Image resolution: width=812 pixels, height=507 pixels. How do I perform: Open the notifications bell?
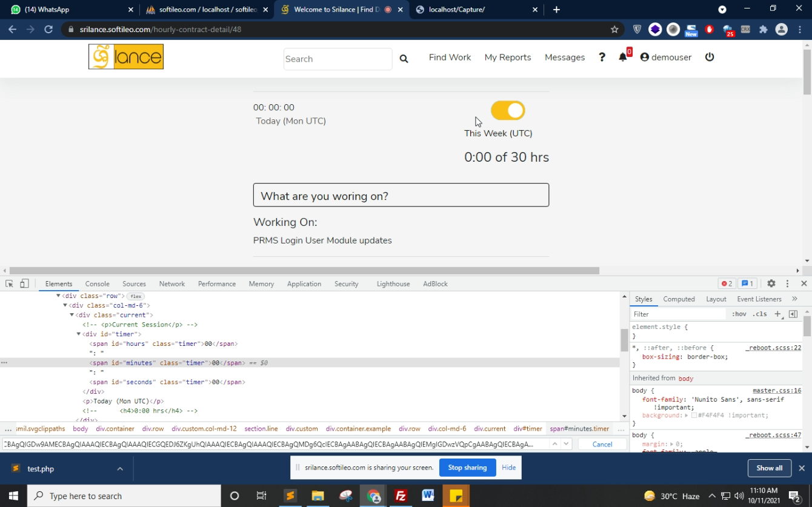(622, 57)
